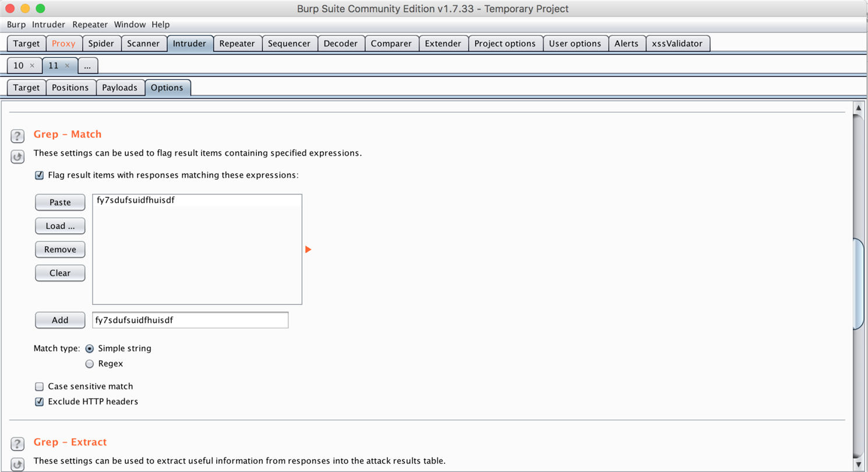Restore defaults for Grep - Match section

(17, 157)
